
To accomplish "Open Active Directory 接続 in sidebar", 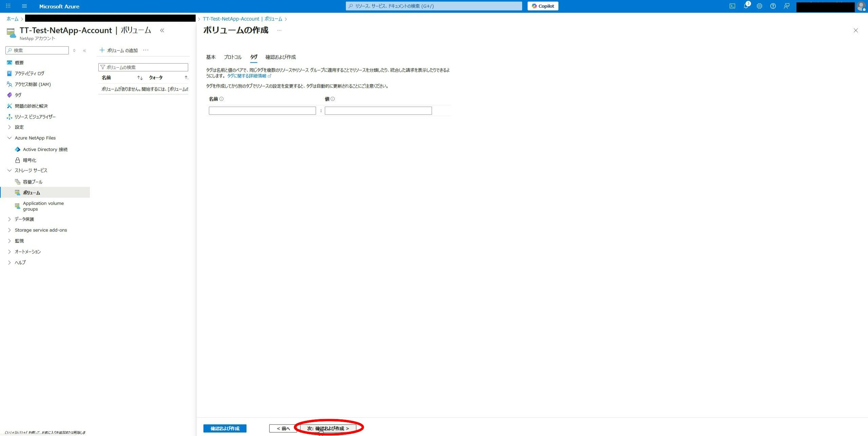I will pyautogui.click(x=45, y=149).
